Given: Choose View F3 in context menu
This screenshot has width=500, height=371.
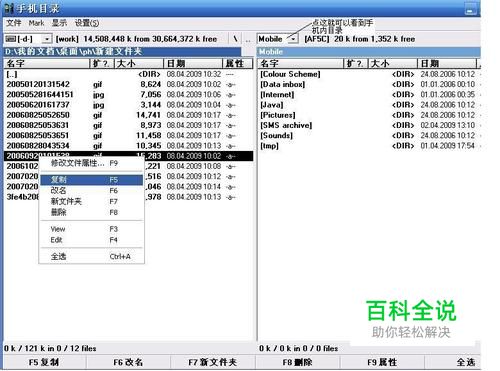Looking at the screenshot, I should point(92,229).
